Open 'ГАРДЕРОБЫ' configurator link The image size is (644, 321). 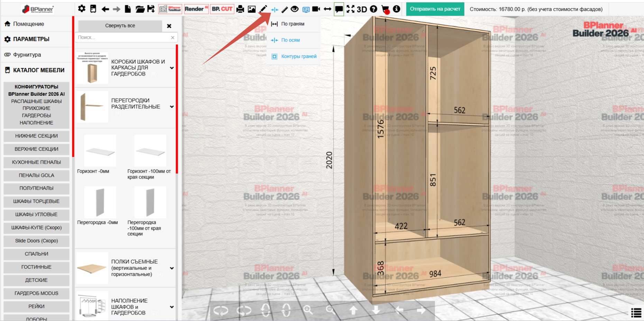(x=36, y=116)
